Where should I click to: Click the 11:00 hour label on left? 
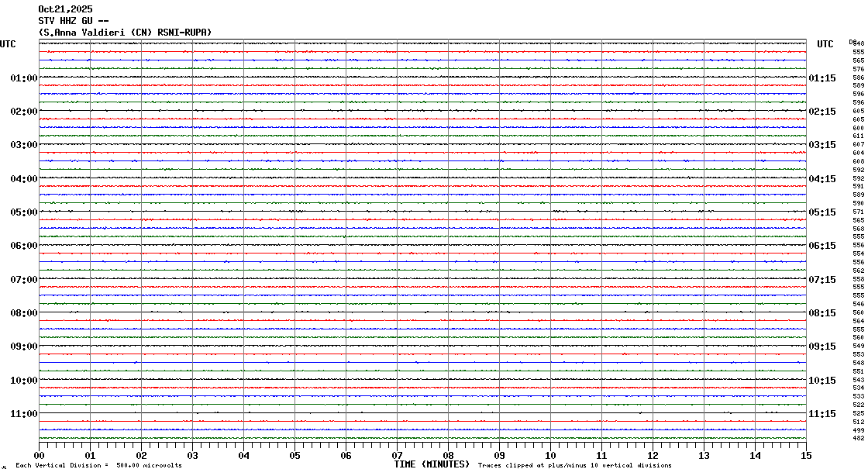24,414
